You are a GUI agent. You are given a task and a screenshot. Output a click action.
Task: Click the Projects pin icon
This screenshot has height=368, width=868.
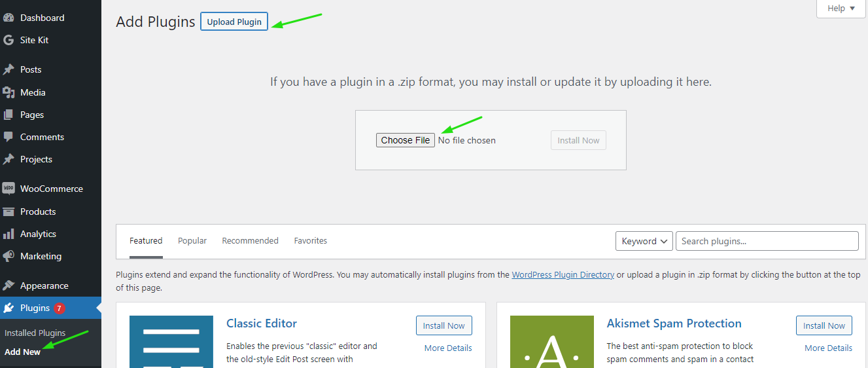click(x=9, y=159)
